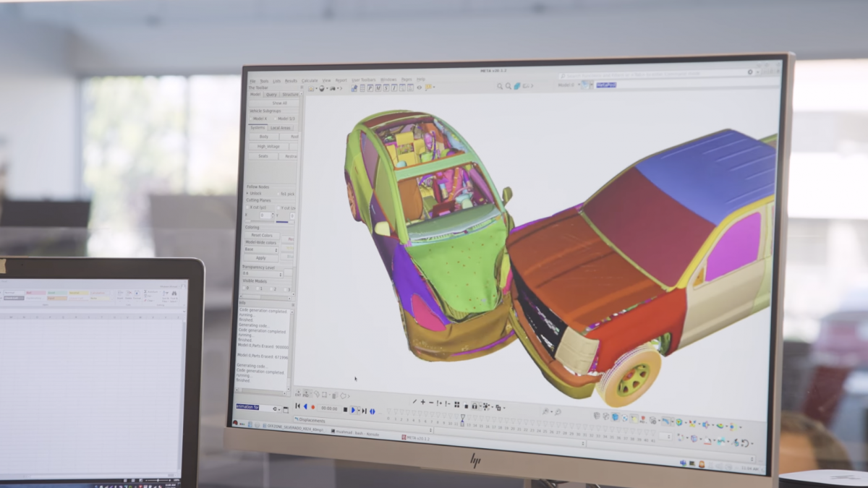
Task: Click the M view toolbar icon
Action: 378,87
